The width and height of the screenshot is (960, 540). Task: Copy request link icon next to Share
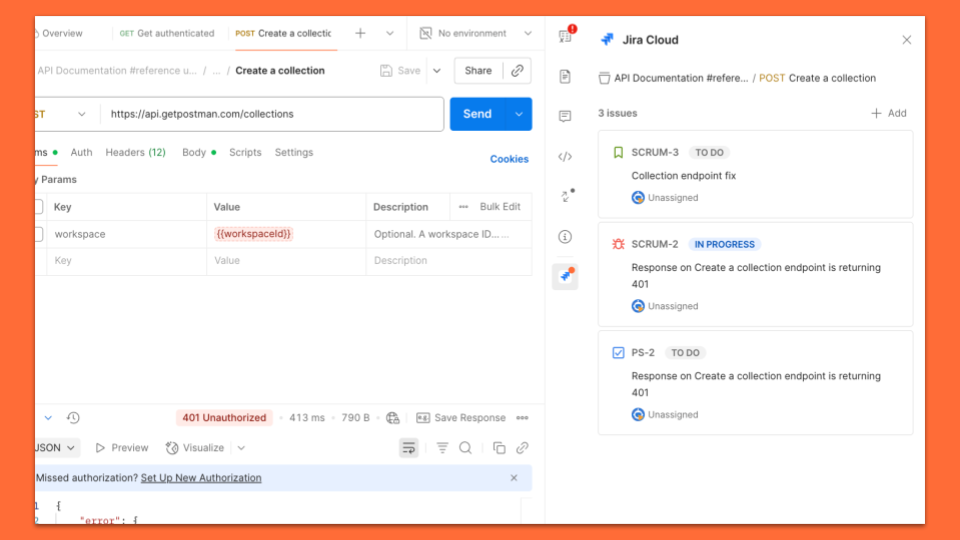517,70
